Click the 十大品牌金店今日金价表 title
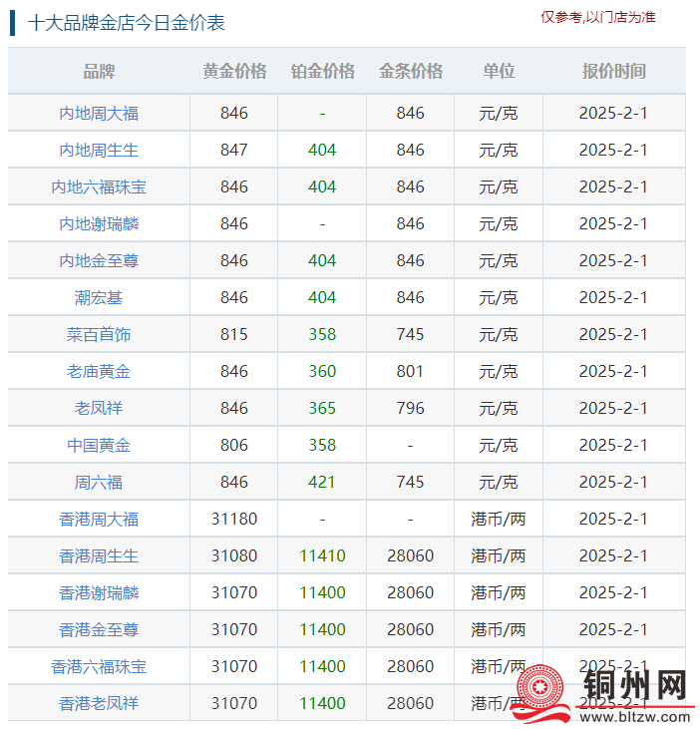 127,23
